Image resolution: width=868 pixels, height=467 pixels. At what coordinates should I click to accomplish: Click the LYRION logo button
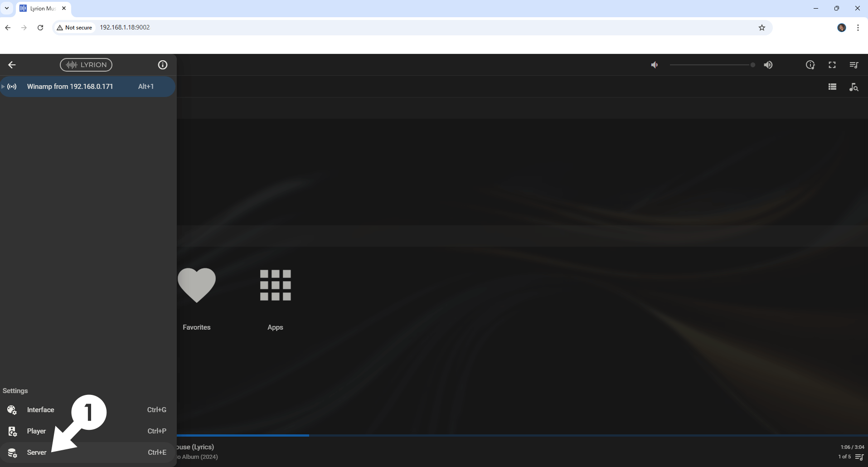coord(86,65)
